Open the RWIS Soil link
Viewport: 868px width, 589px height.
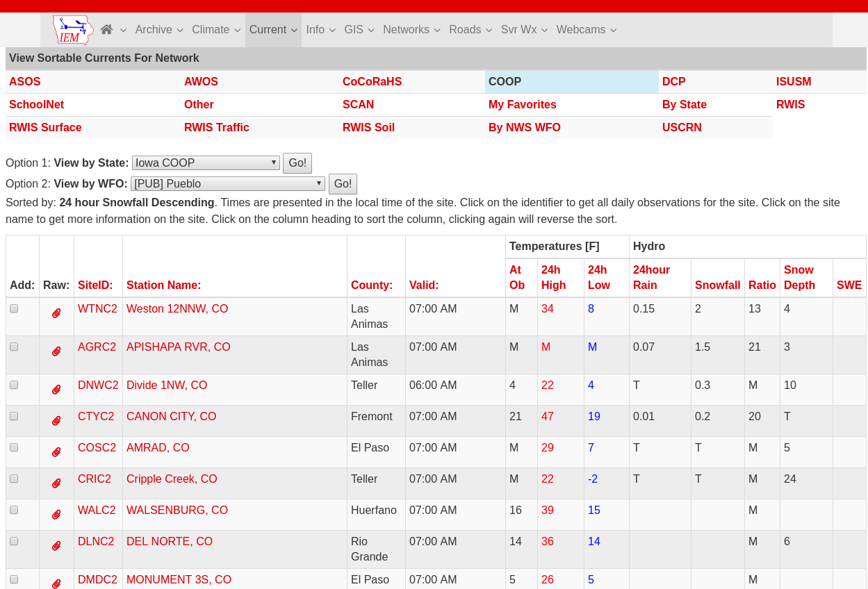[368, 128]
